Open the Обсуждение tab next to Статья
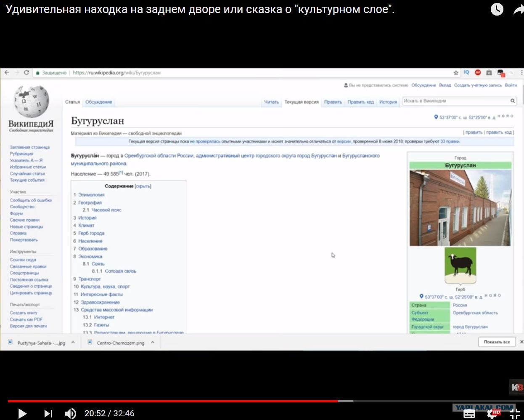 99,102
